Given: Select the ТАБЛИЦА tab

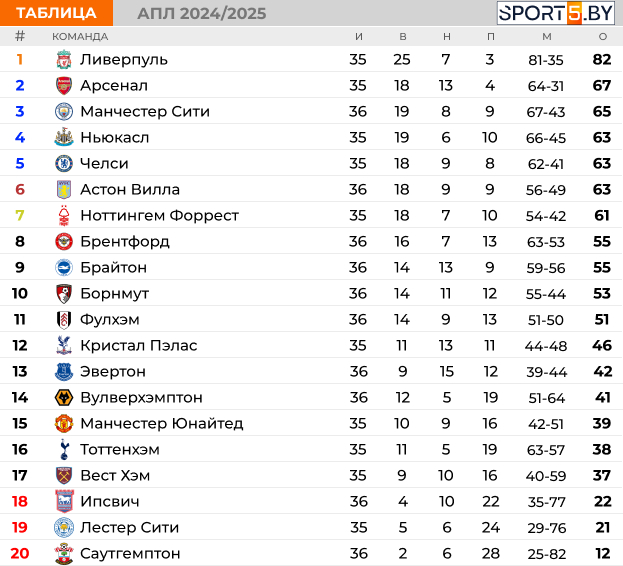Looking at the screenshot, I should [x=56, y=13].
